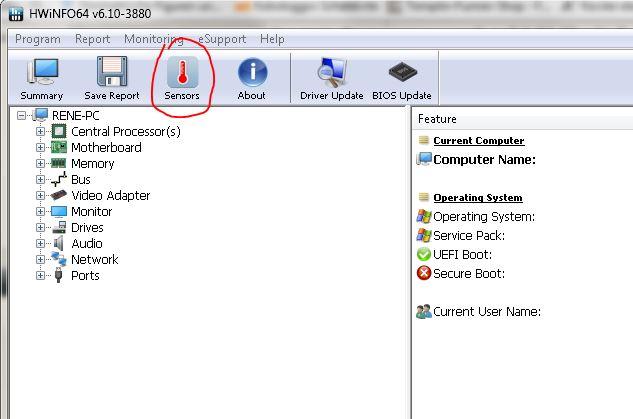Screen dimensions: 633x419
Task: Click the Ports connector icon
Action: click(x=59, y=275)
